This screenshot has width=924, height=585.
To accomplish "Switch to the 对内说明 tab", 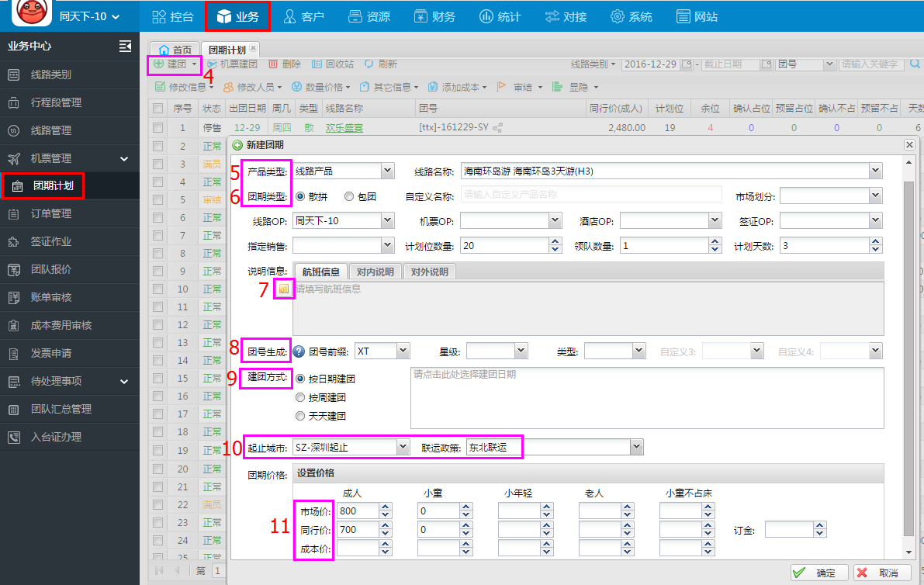I will [x=375, y=272].
